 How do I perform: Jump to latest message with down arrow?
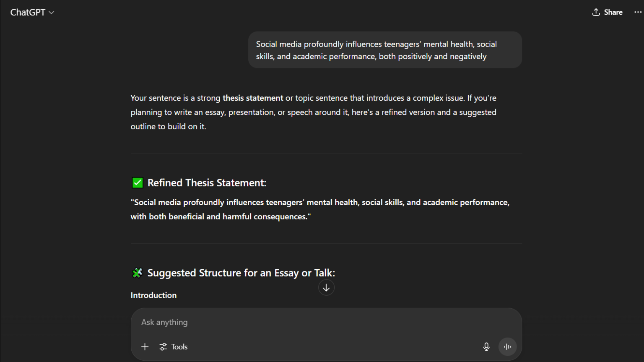pyautogui.click(x=326, y=288)
